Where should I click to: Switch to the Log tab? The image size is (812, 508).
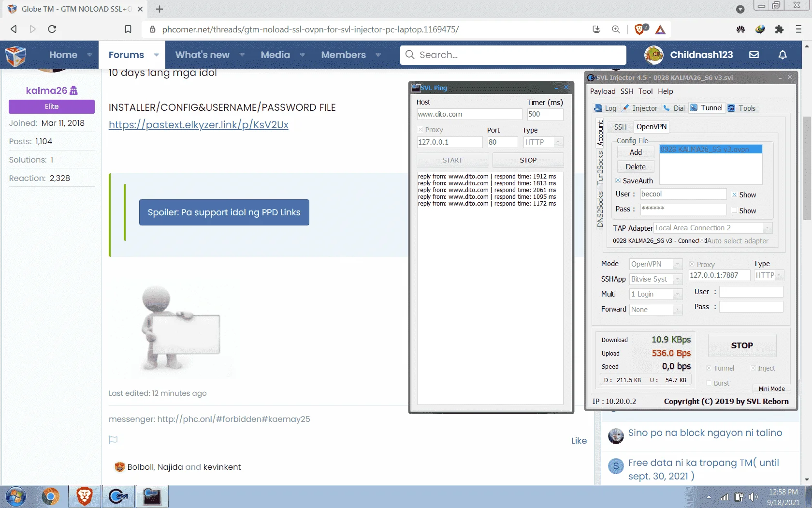pos(605,108)
